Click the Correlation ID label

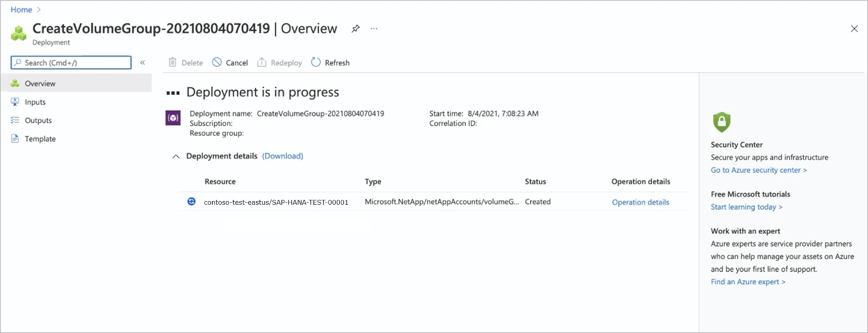tap(453, 123)
